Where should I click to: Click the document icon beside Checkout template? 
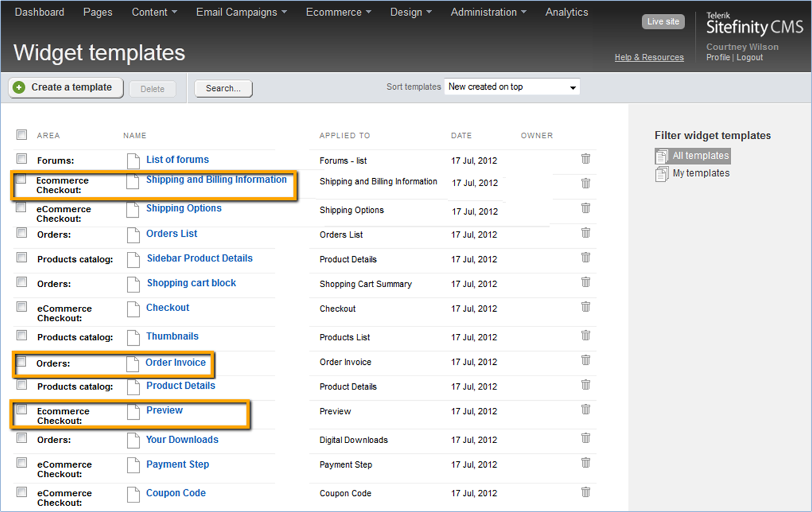tap(134, 309)
